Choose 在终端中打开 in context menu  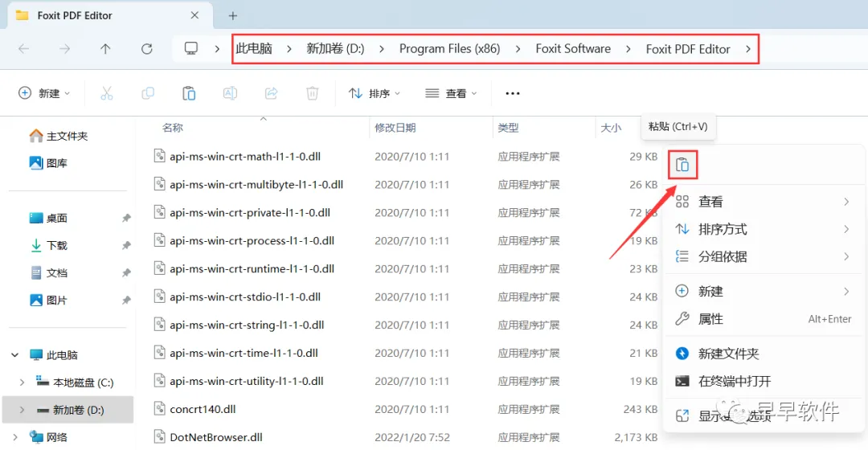point(764,381)
